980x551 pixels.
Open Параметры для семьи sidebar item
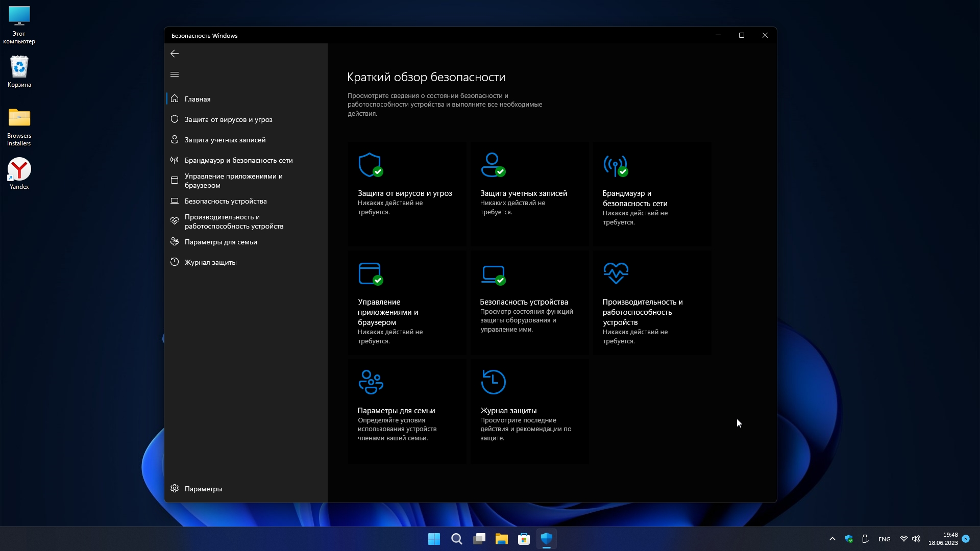pyautogui.click(x=220, y=242)
